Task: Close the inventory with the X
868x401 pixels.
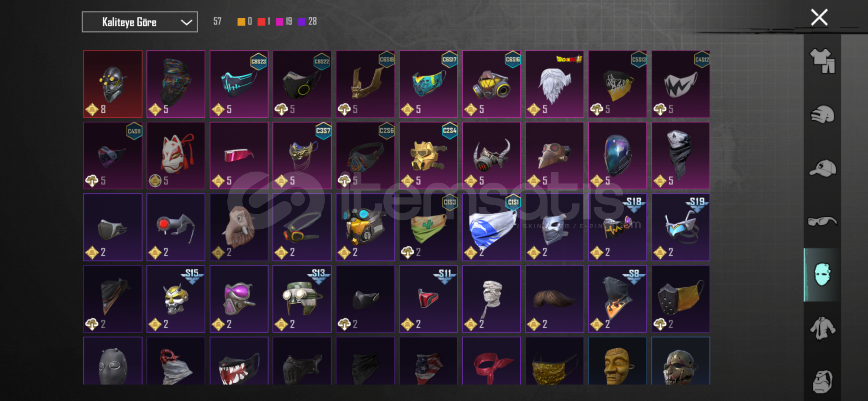Action: click(819, 17)
